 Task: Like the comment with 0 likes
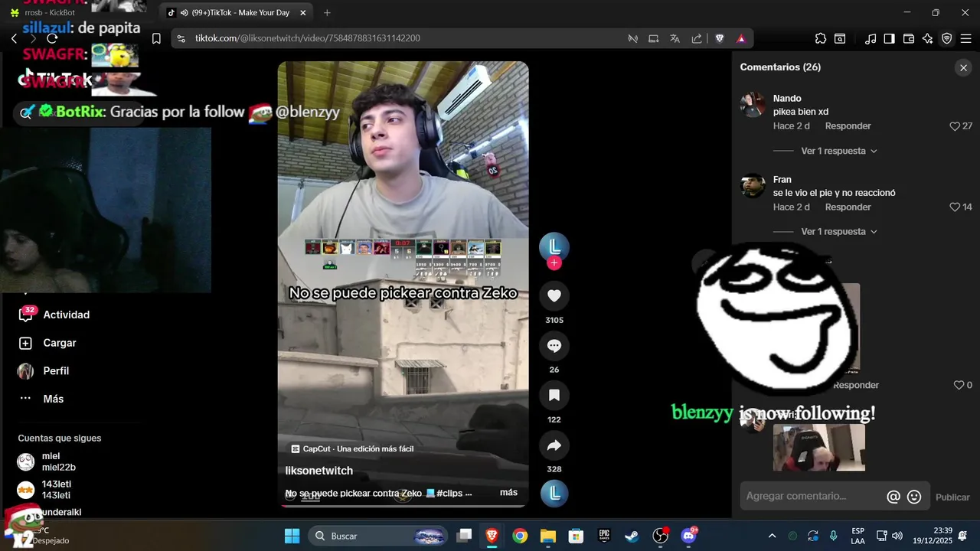coord(959,385)
